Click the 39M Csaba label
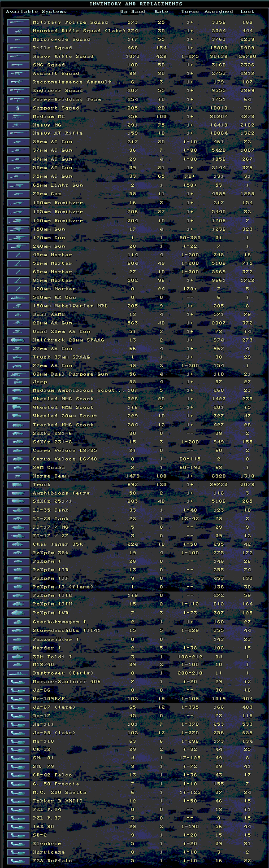Image resolution: width=269 pixels, height=868 pixels. coord(49,467)
